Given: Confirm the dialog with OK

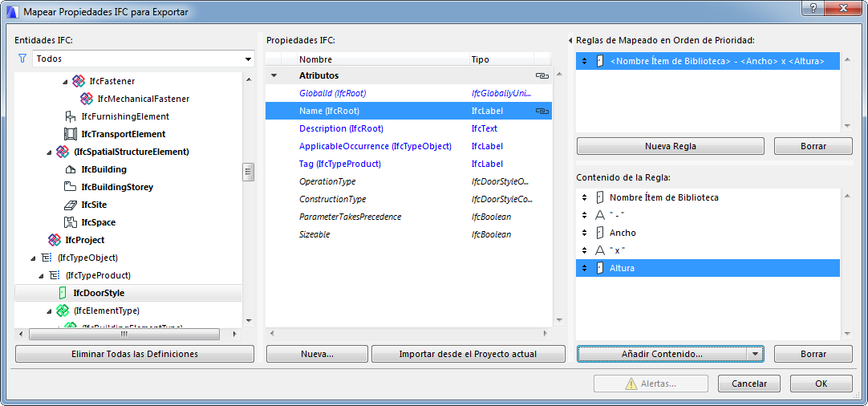Looking at the screenshot, I should [821, 384].
